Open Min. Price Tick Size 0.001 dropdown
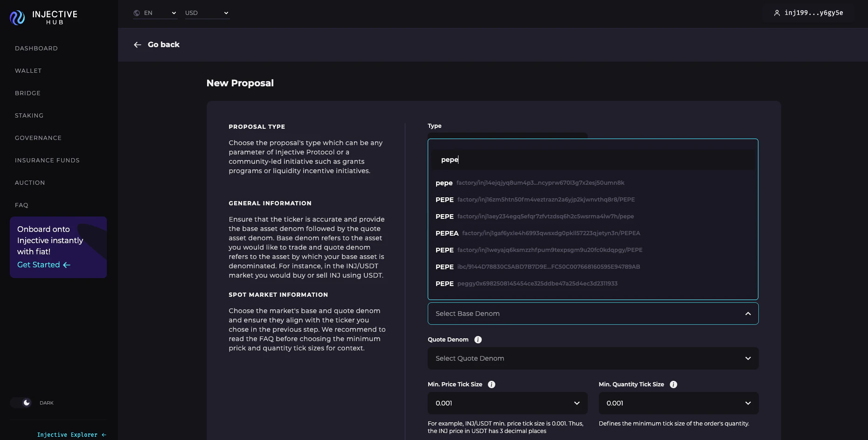Image resolution: width=868 pixels, height=440 pixels. 507,403
